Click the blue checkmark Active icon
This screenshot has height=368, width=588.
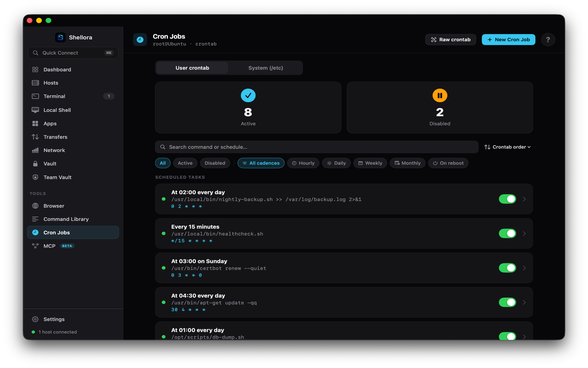point(248,95)
